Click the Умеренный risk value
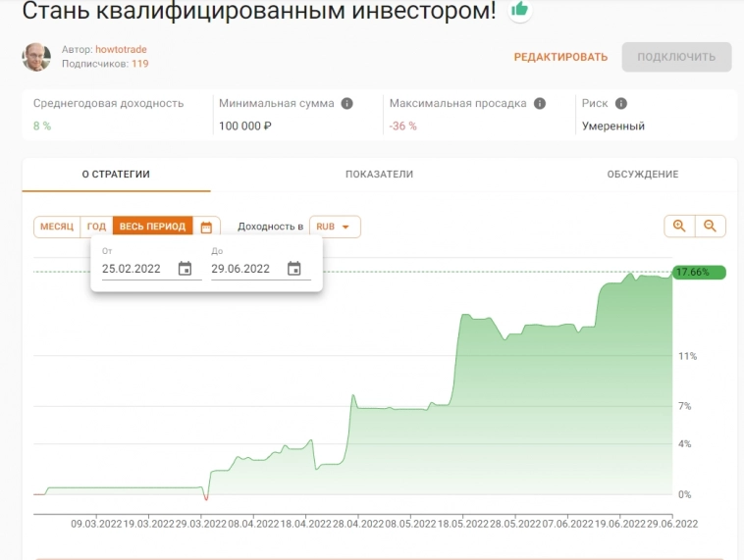 coord(613,127)
